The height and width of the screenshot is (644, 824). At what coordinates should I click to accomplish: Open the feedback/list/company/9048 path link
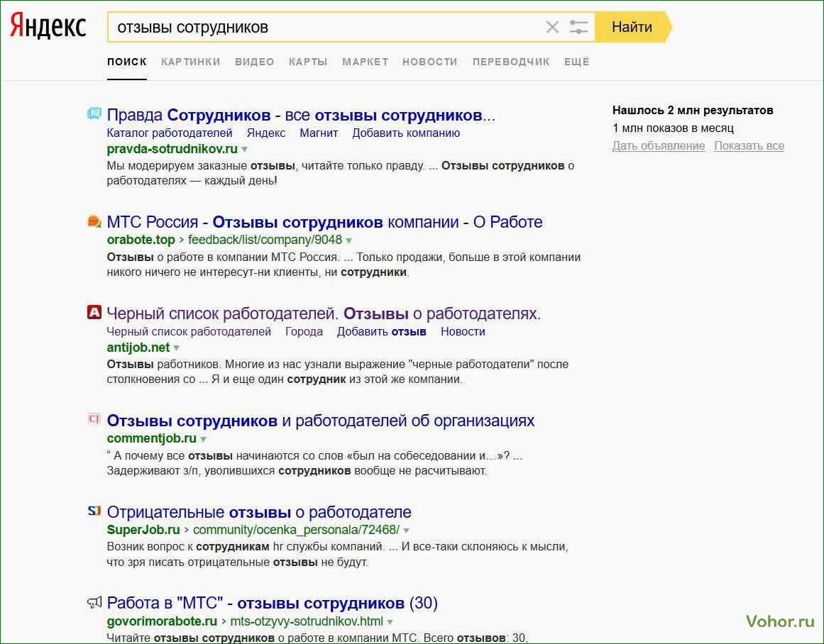click(x=265, y=240)
